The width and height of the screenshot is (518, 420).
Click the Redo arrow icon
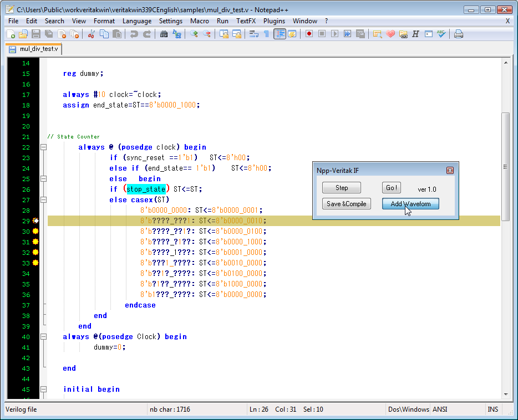tap(146, 34)
